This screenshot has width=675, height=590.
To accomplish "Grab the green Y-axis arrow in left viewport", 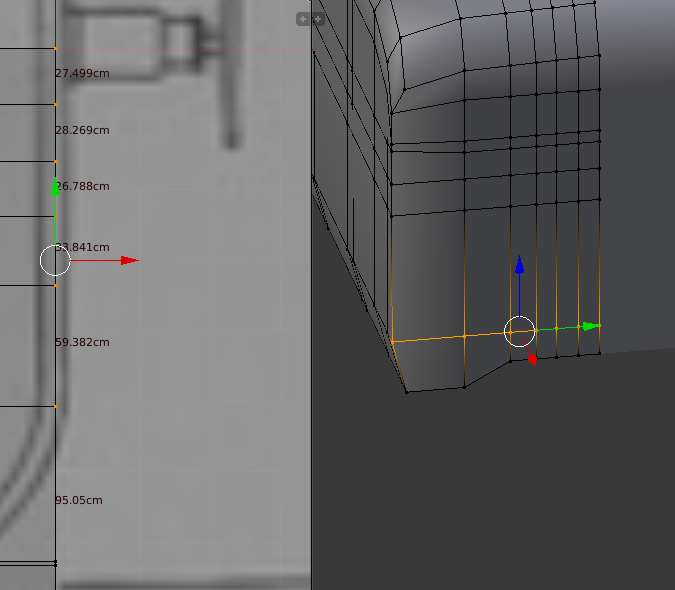I will [56, 186].
